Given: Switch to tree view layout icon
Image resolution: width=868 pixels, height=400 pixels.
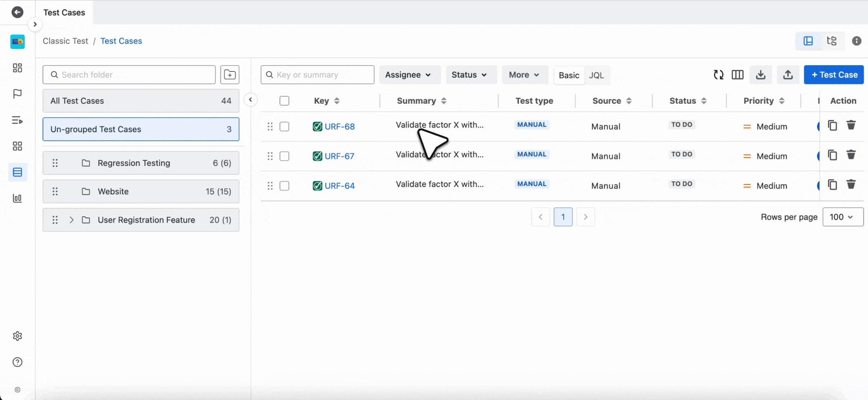Looking at the screenshot, I should coord(832,41).
